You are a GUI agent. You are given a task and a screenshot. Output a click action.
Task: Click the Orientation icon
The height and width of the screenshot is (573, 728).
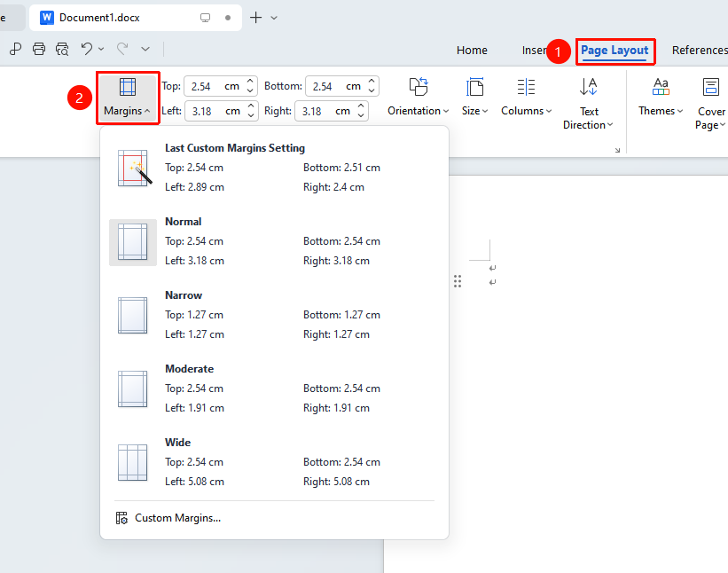coord(419,87)
